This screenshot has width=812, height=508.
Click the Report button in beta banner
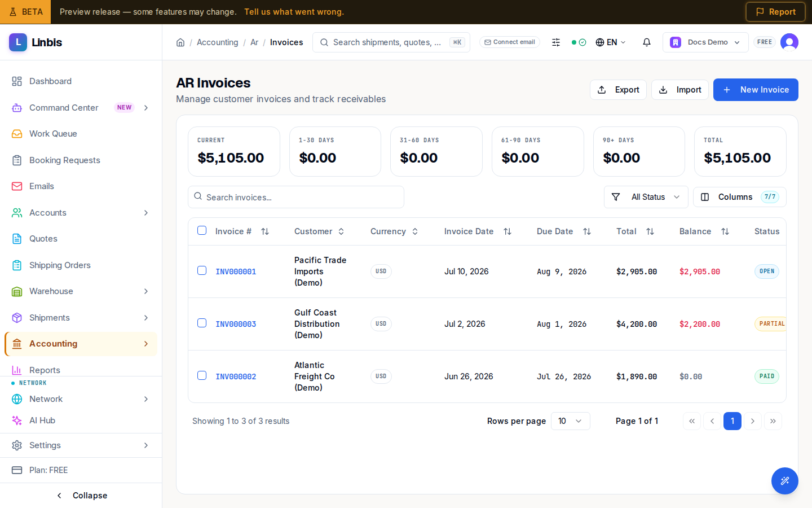pos(775,12)
